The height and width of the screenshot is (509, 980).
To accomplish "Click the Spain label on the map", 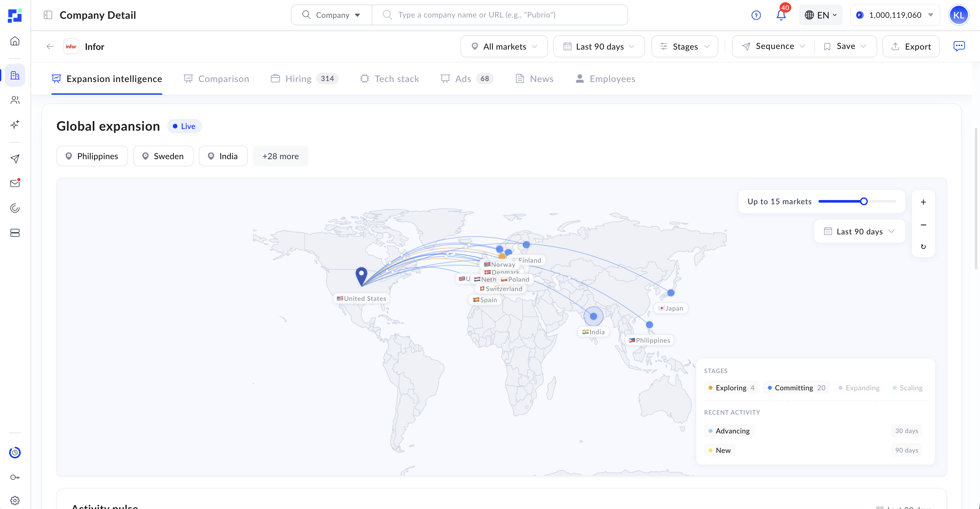I will pos(485,300).
